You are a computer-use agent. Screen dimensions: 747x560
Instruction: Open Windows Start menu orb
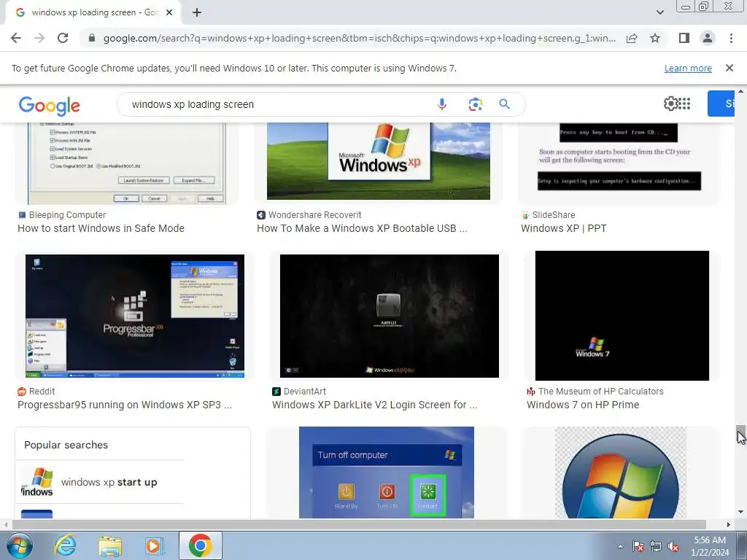[19, 545]
